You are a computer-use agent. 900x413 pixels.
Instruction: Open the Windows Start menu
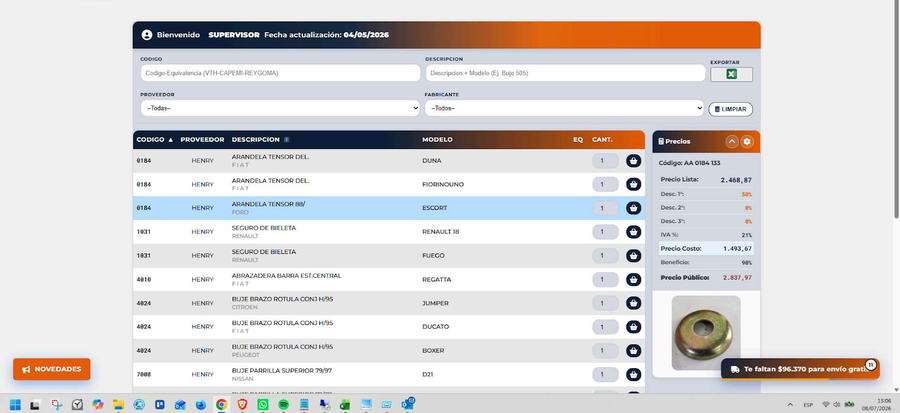15,404
